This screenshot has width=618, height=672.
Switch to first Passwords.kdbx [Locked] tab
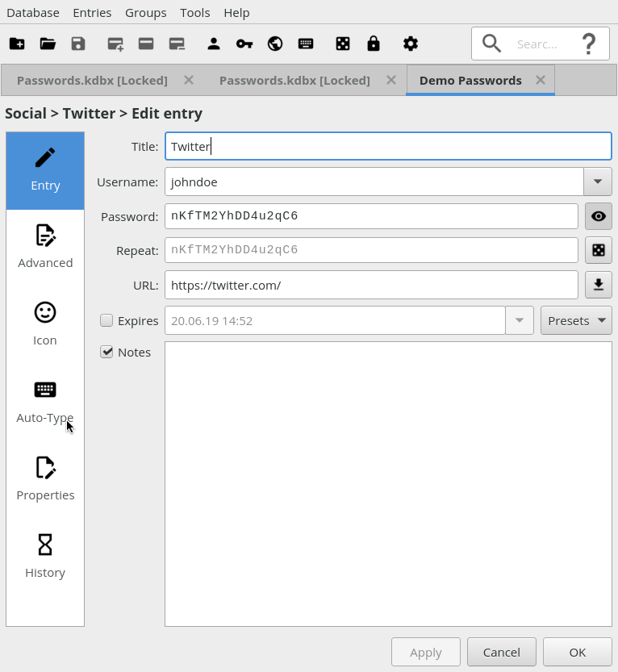point(92,81)
